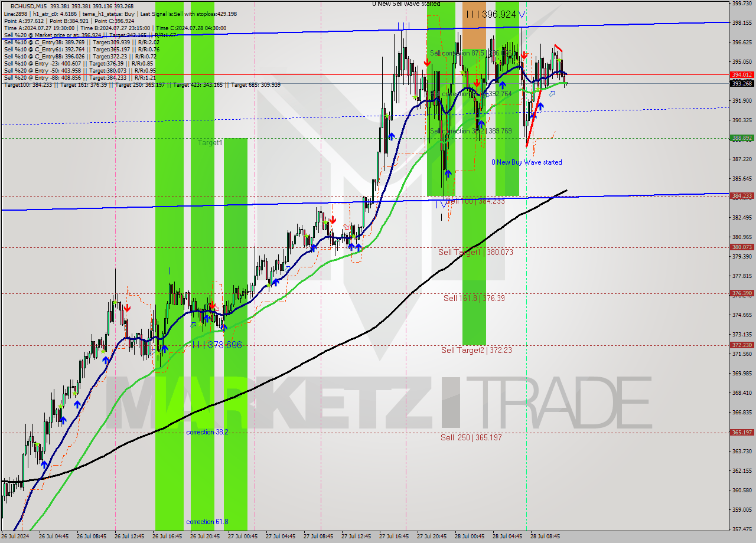The width and height of the screenshot is (756, 543).
Task: Click the 382.490 price axis value
Action: (x=742, y=218)
